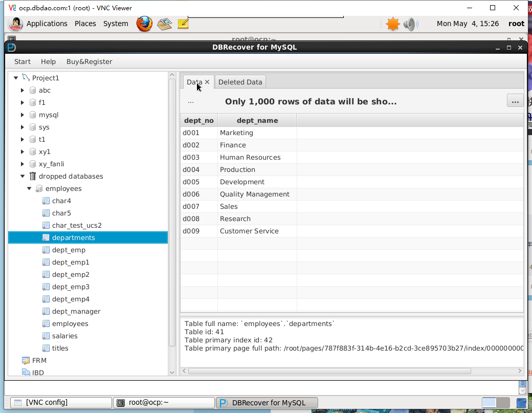The image size is (532, 413).
Task: Click the orange update notification icon
Action: pyautogui.click(x=392, y=24)
